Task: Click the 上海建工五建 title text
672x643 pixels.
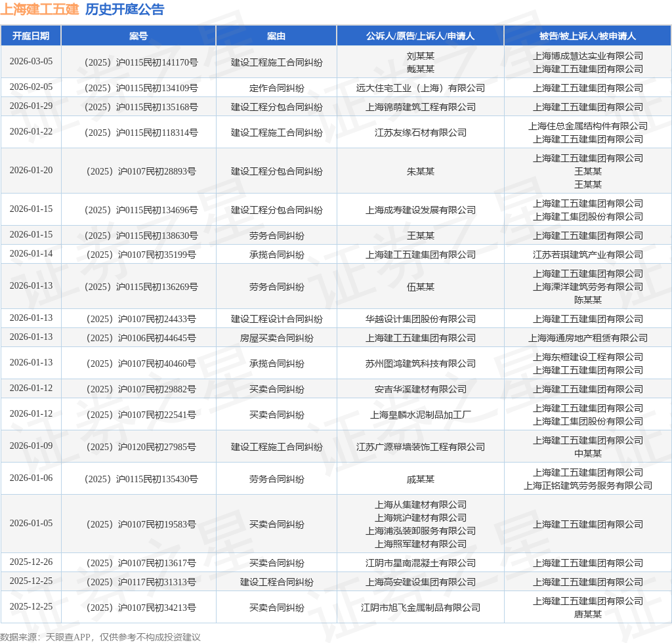Action: 39,9
